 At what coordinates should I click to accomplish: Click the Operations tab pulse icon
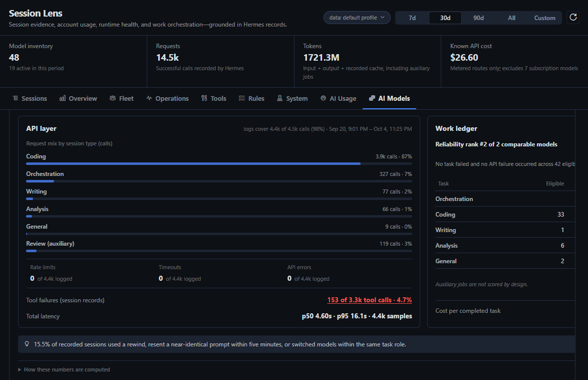(149, 98)
